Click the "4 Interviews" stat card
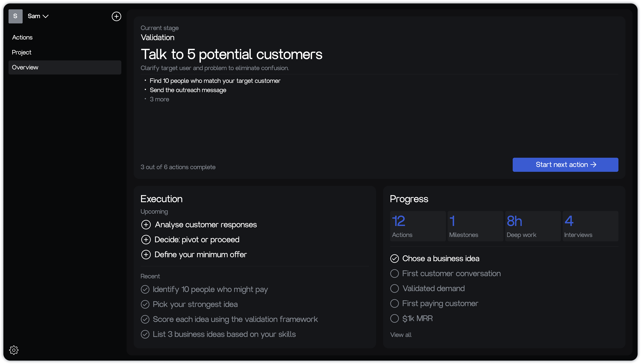Image resolution: width=641 pixels, height=364 pixels. (590, 226)
